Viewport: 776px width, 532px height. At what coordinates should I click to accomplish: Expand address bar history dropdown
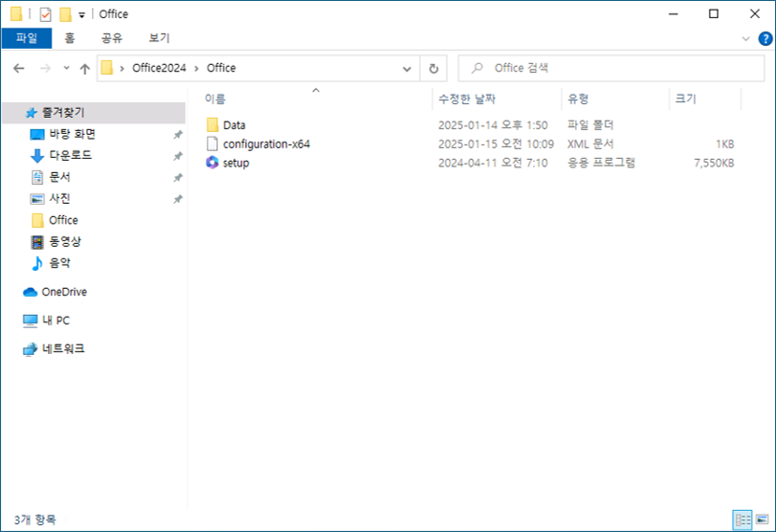coord(407,69)
